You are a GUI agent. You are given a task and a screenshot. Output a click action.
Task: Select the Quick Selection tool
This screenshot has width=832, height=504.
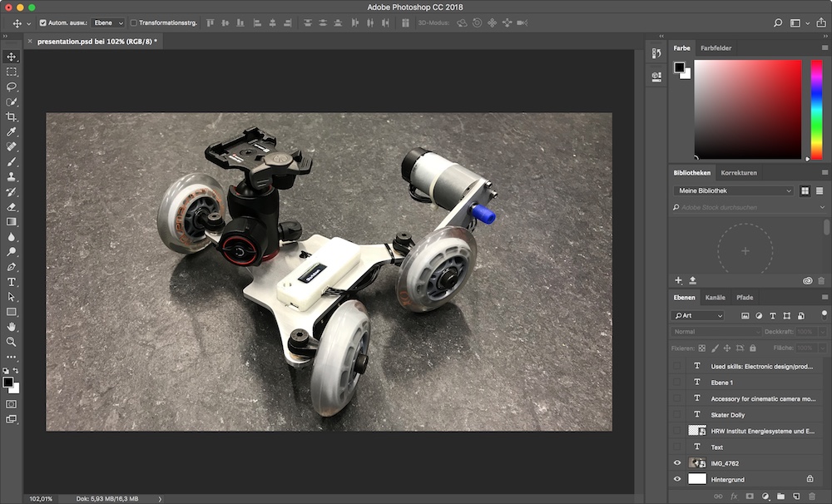(x=11, y=101)
